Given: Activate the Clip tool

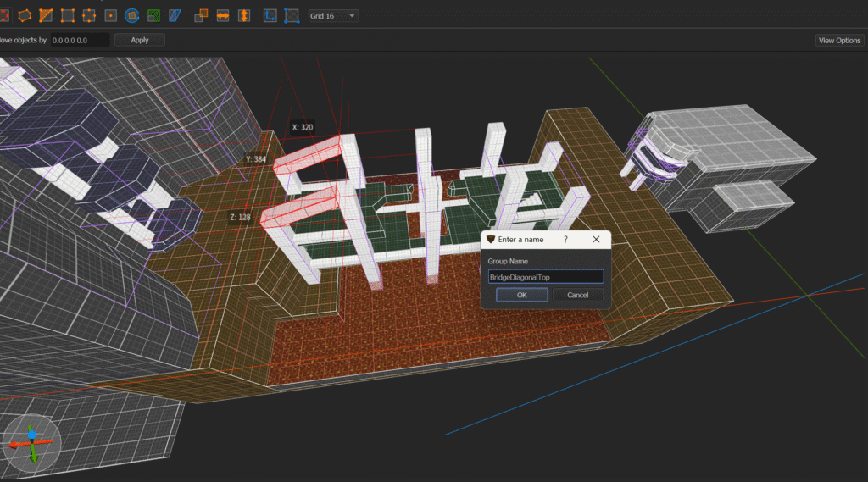Looking at the screenshot, I should point(46,15).
